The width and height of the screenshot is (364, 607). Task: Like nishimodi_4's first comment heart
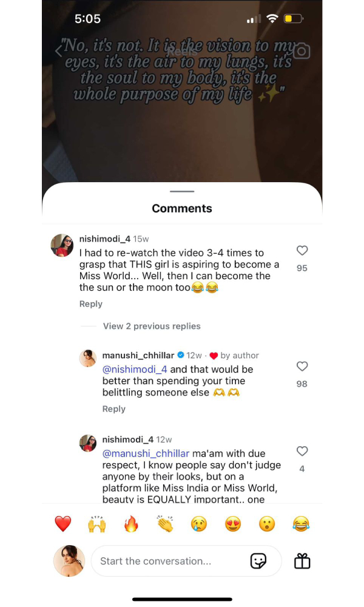point(302,251)
